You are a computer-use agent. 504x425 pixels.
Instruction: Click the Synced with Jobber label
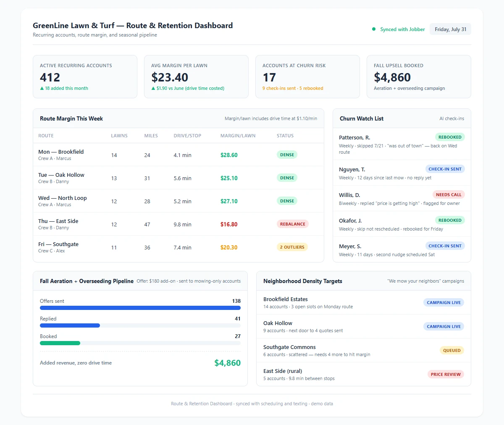[402, 29]
